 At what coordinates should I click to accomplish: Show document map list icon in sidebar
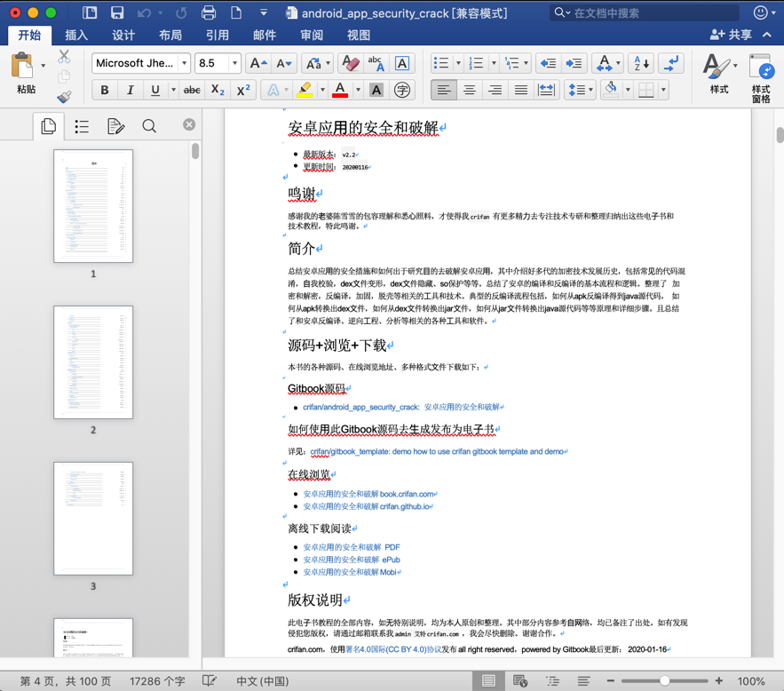82,126
